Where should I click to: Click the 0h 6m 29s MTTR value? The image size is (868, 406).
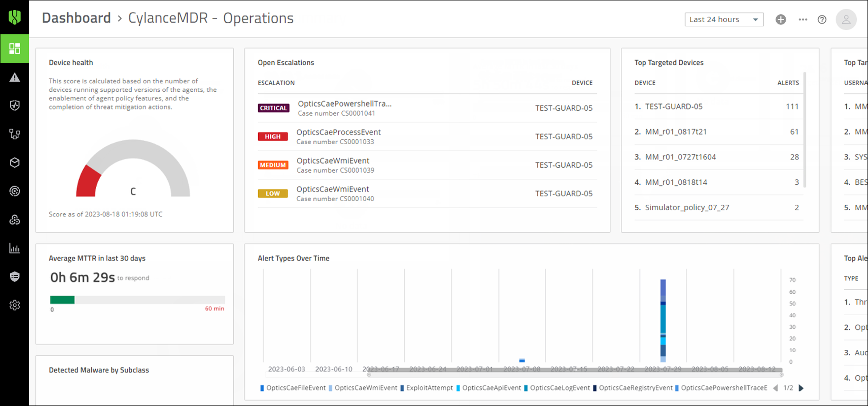(x=82, y=277)
